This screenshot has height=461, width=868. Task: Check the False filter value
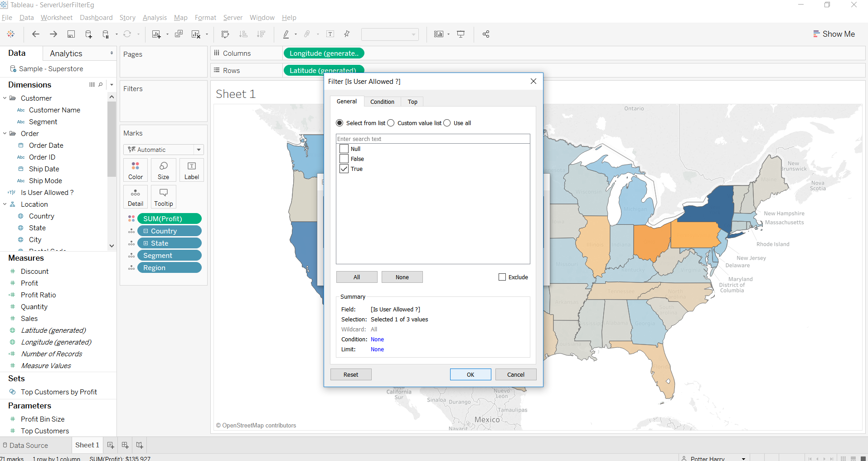(x=344, y=159)
